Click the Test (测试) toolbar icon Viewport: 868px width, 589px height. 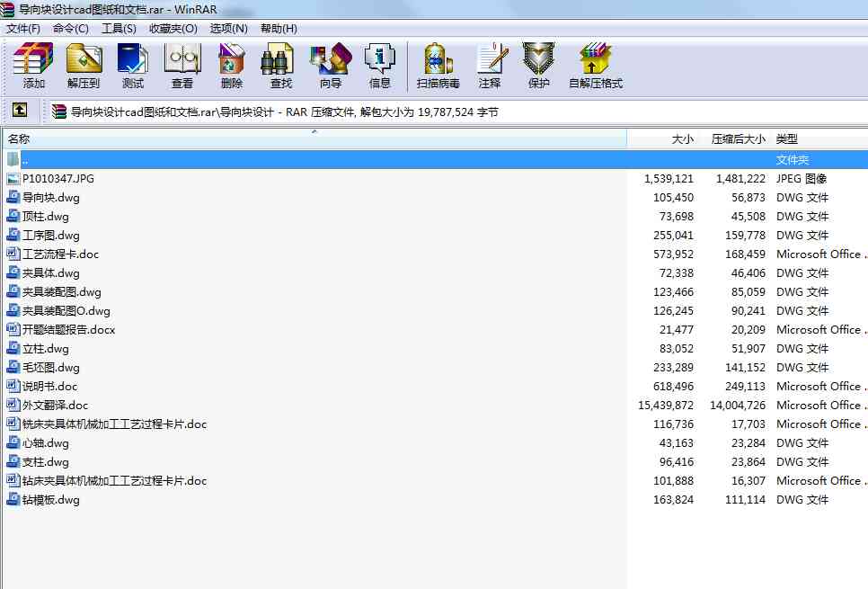click(x=132, y=58)
